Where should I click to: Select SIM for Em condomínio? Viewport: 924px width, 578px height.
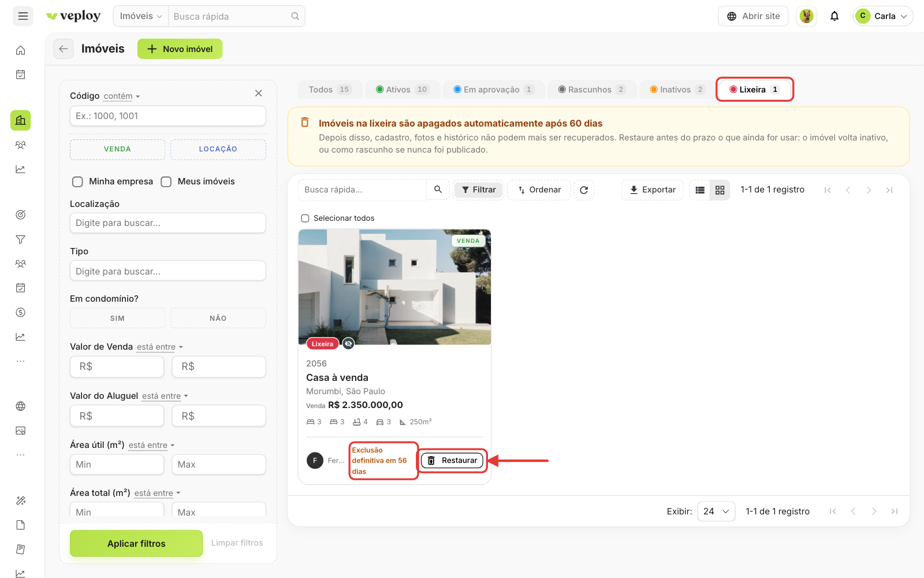[x=117, y=318]
